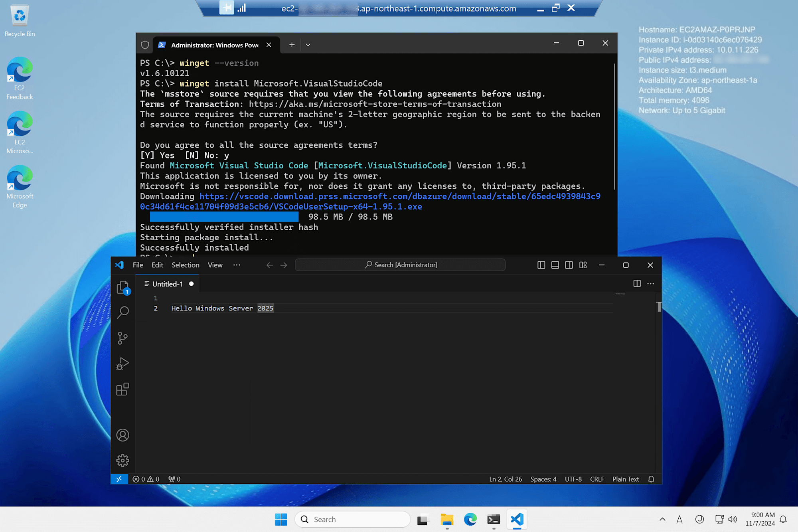Open the View menu
Screen dimensions: 798x532
coord(215,265)
